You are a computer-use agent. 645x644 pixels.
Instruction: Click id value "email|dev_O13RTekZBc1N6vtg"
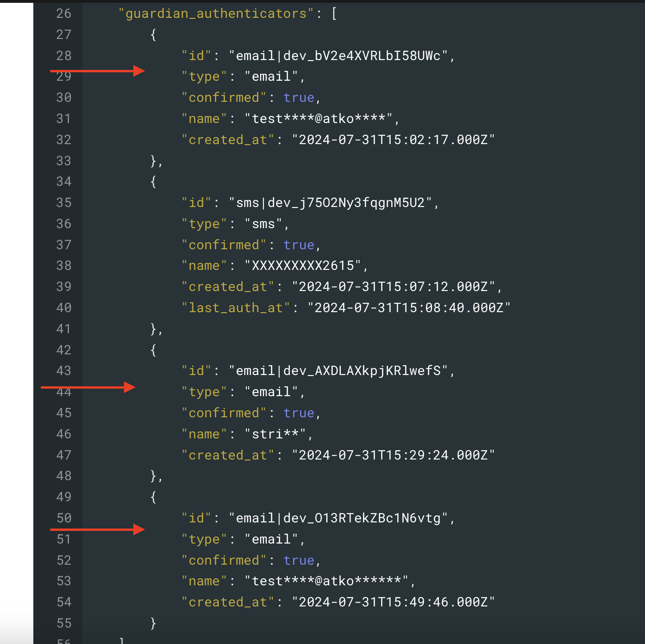(x=338, y=518)
